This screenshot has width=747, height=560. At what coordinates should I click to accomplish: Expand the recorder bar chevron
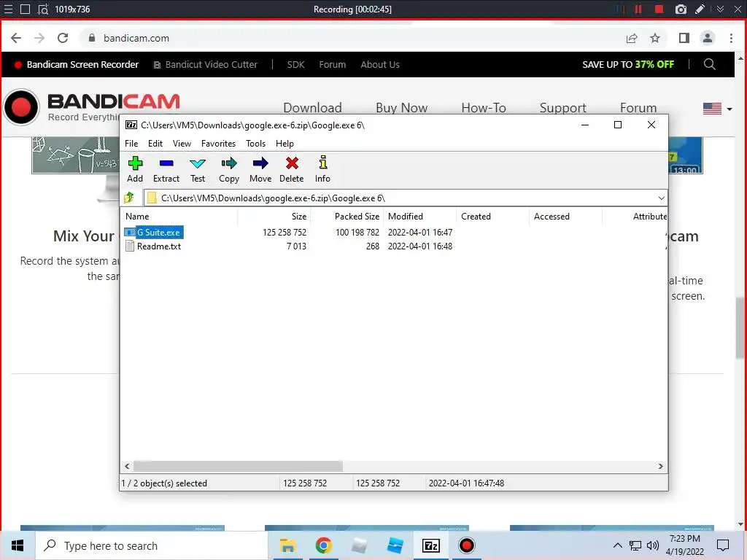click(x=720, y=9)
